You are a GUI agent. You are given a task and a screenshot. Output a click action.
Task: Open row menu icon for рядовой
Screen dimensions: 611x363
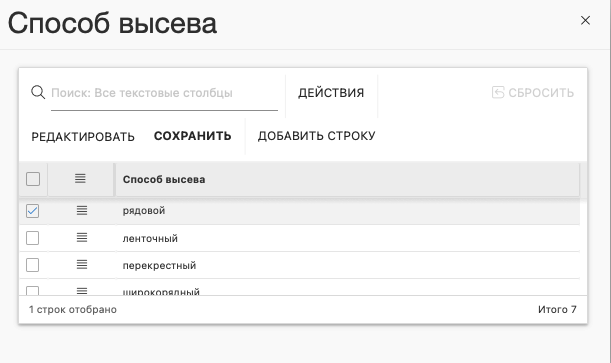pos(82,211)
